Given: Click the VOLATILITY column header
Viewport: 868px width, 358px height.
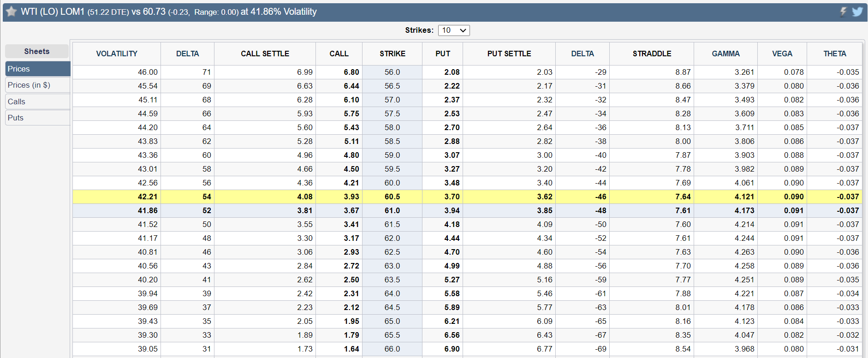Looking at the screenshot, I should click(117, 54).
